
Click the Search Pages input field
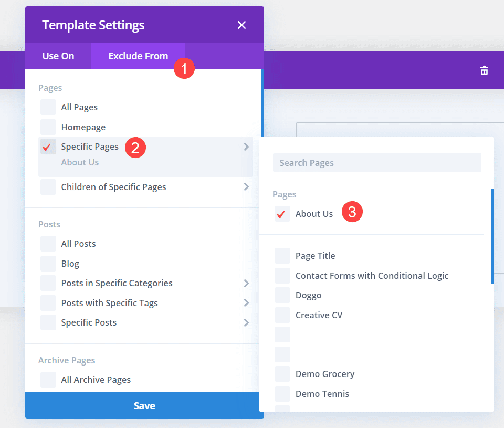377,163
